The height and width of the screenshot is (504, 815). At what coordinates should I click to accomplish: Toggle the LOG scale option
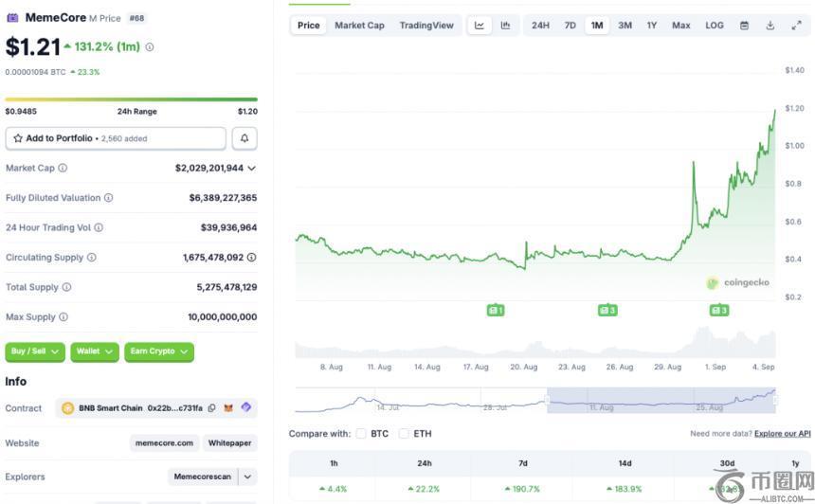(715, 26)
